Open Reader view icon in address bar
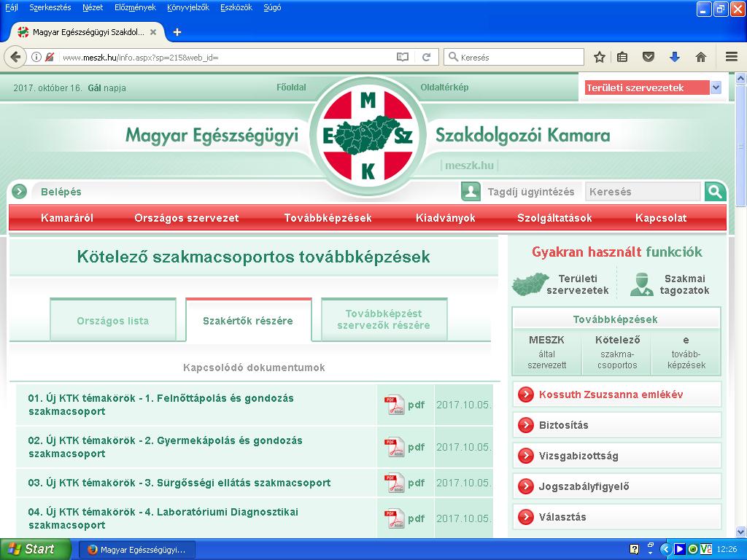 [x=403, y=57]
